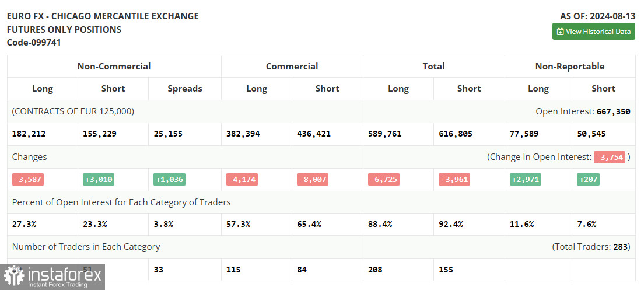Click the green +1,036 spreads change badge
This screenshot has height=290, width=644.
tap(169, 180)
